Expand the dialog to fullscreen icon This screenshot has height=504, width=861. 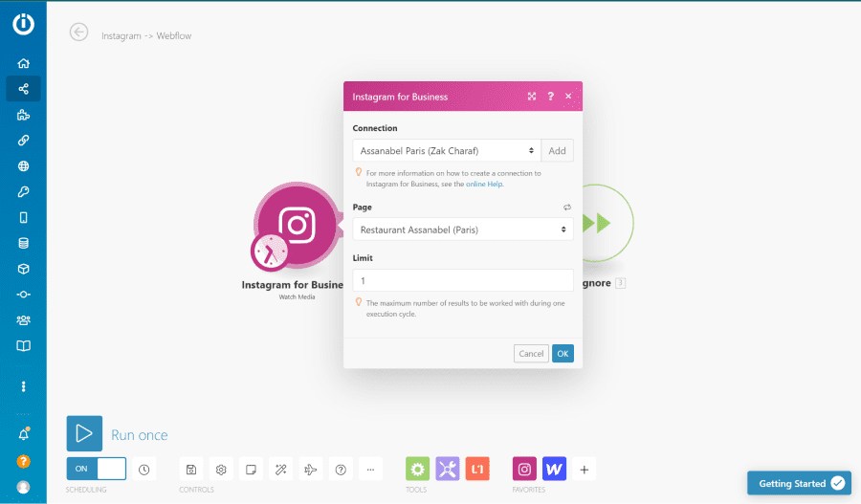532,96
